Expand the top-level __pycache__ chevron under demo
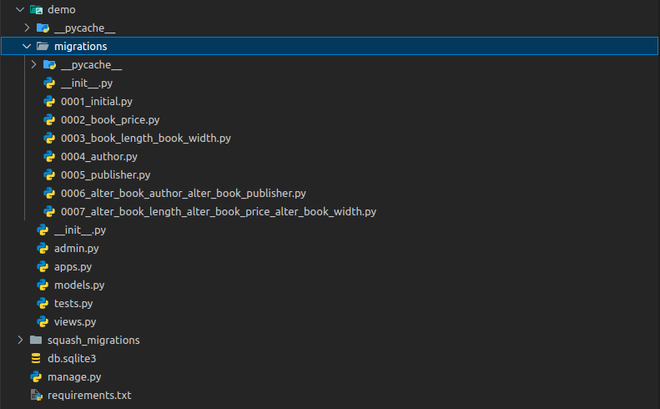 (27, 28)
